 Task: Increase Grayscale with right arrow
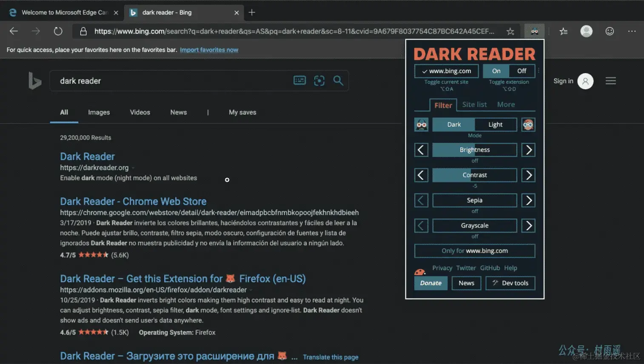click(528, 226)
